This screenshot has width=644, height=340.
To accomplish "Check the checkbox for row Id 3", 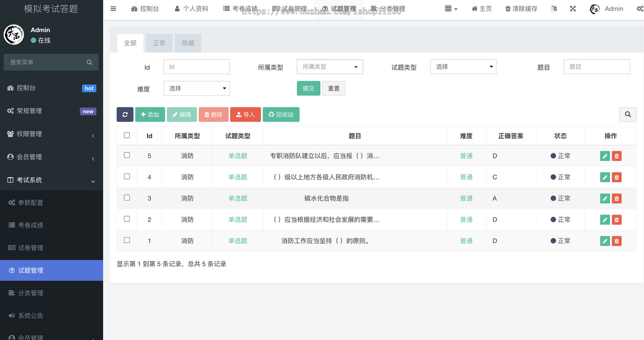I will coord(127,197).
